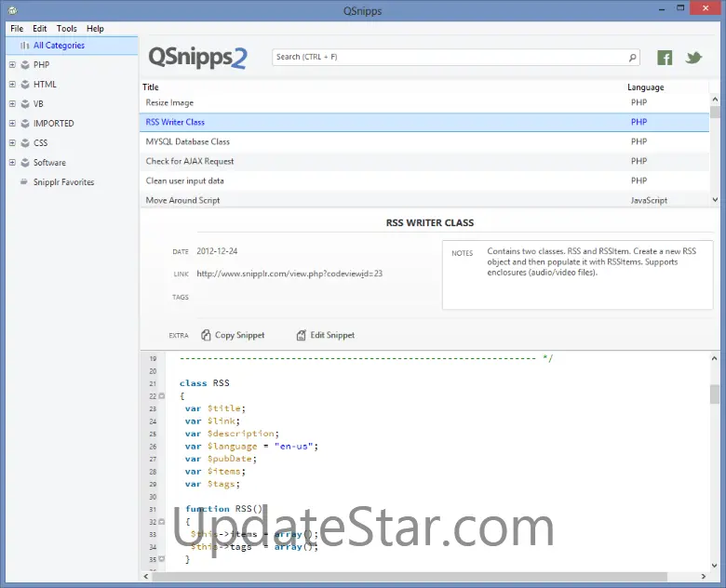Open the Twitter bird icon
Viewport: 726px width, 588px height.
[693, 58]
